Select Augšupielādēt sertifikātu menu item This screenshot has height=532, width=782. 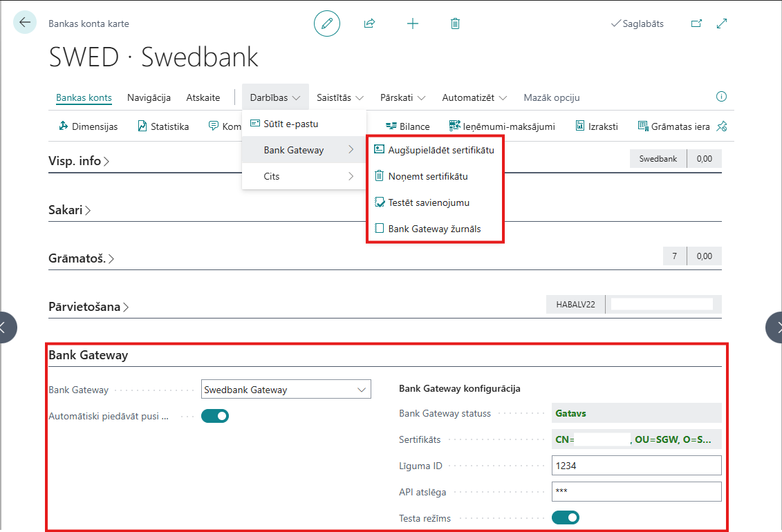click(440, 149)
